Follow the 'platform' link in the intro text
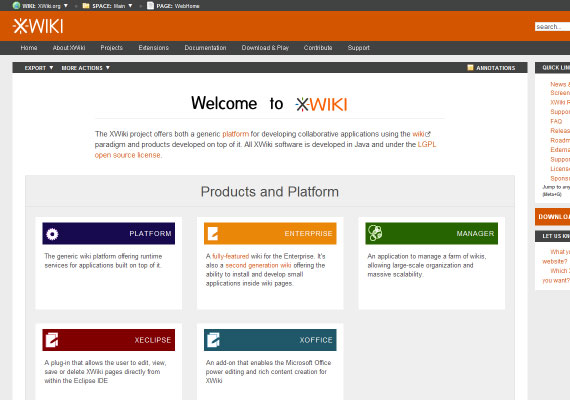Image resolution: width=570 pixels, height=400 pixels. coord(236,134)
